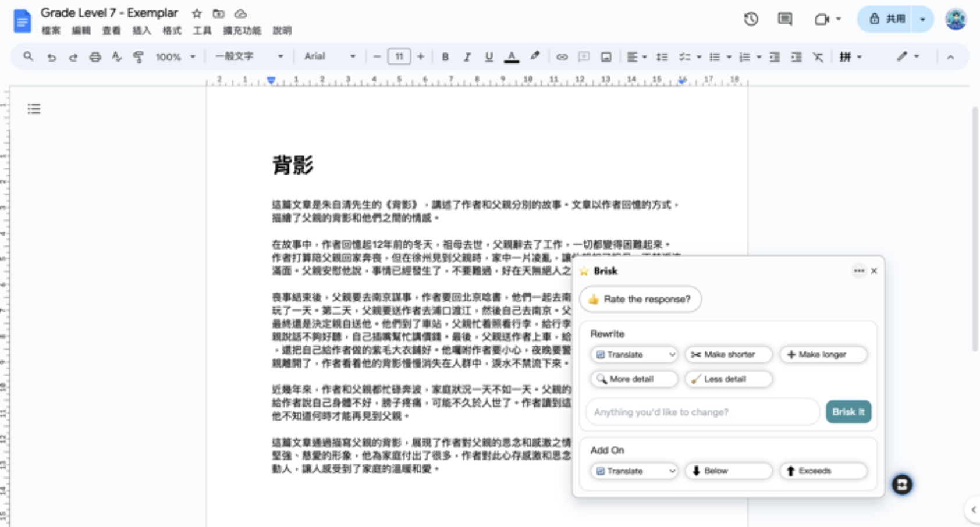980x527 pixels.
Task: Collapse the toolbar with the caret
Action: [950, 57]
